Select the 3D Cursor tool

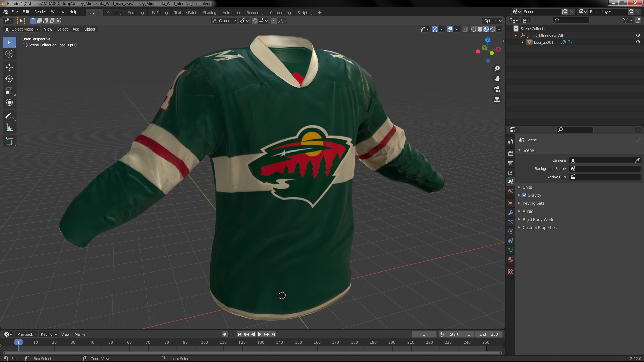(9, 54)
